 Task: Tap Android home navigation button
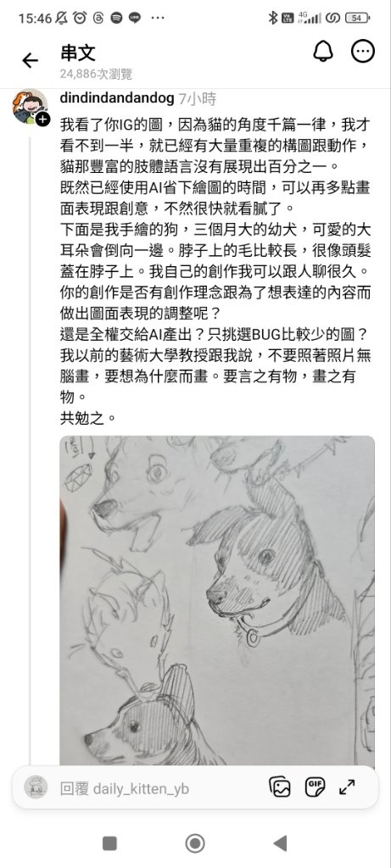tap(195, 843)
